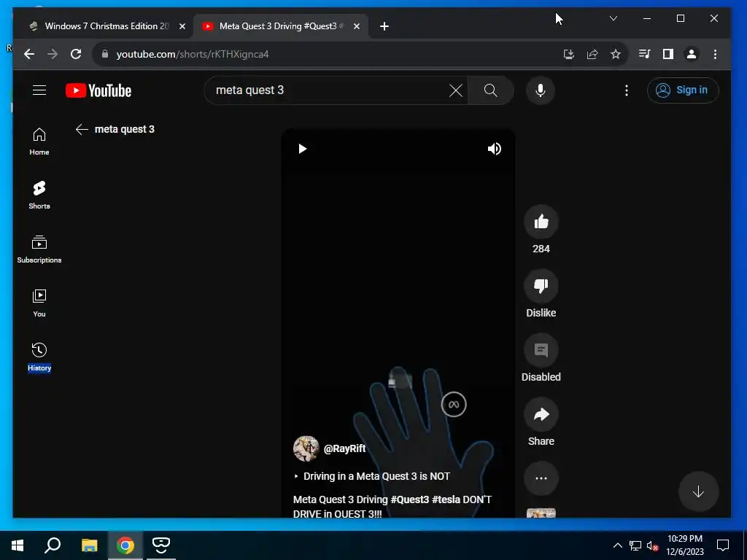Screen dimensions: 747x560
Task: Open File Explorer from taskbar
Action: click(89, 545)
